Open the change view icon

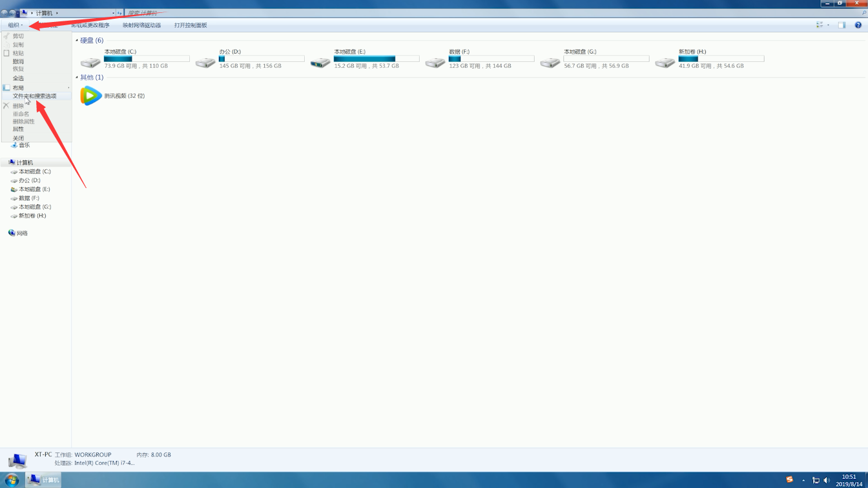coord(820,25)
